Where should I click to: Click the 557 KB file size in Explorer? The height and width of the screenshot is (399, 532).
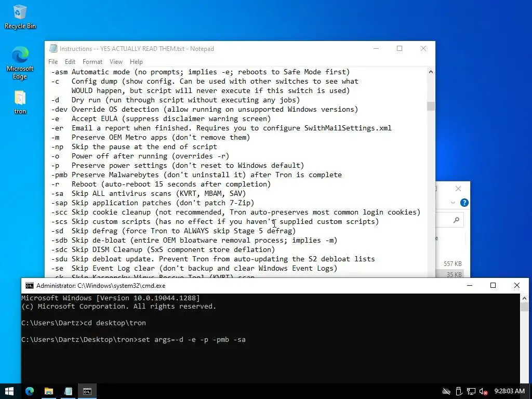453,263
